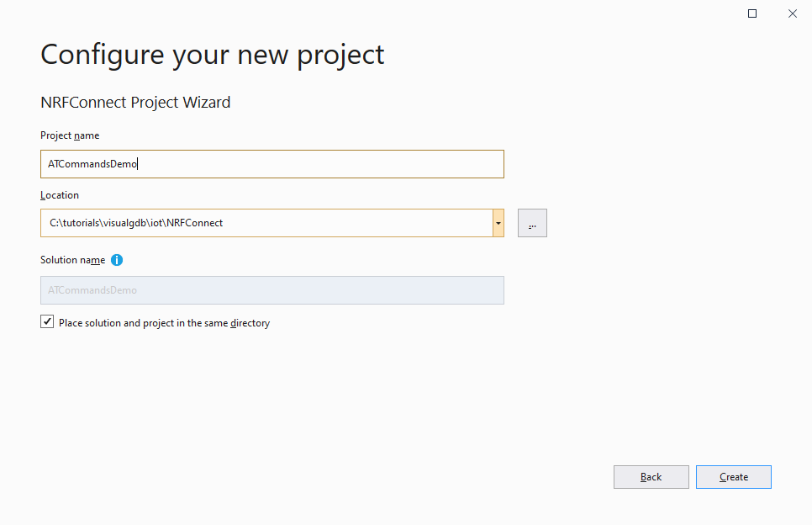This screenshot has width=812, height=525.
Task: Click the "NRFConnect Project Wizard" subtitle
Action: click(x=135, y=102)
